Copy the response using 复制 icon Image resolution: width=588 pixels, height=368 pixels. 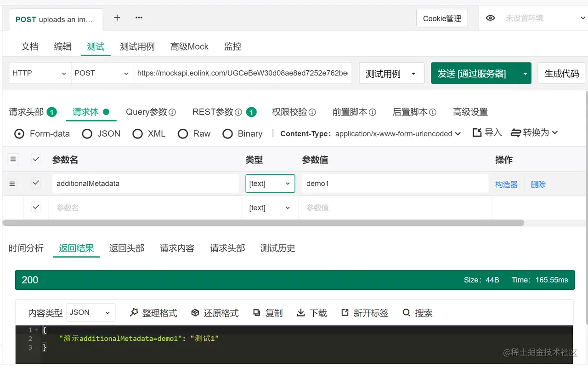[x=257, y=313]
